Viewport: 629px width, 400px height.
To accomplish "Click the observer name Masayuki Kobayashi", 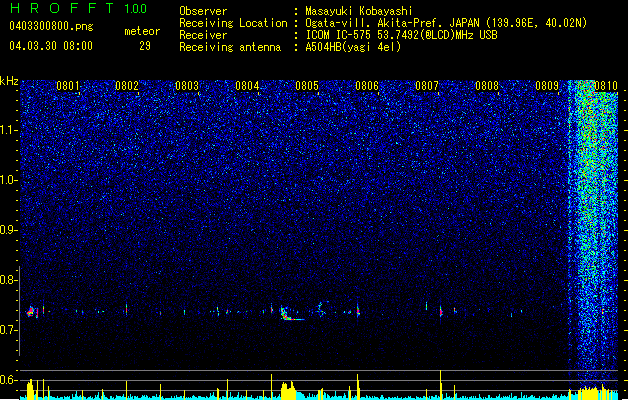I will (359, 11).
